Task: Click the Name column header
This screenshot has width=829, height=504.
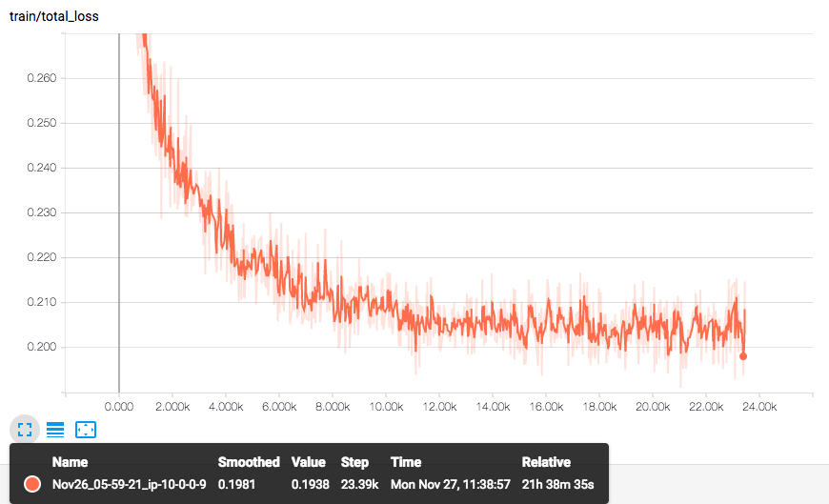Action: pos(70,462)
